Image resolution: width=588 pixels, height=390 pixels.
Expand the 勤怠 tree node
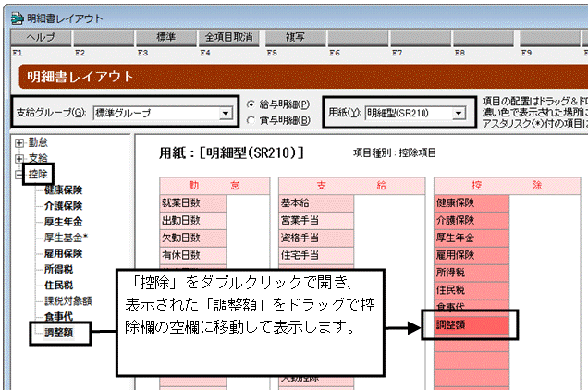[x=19, y=143]
